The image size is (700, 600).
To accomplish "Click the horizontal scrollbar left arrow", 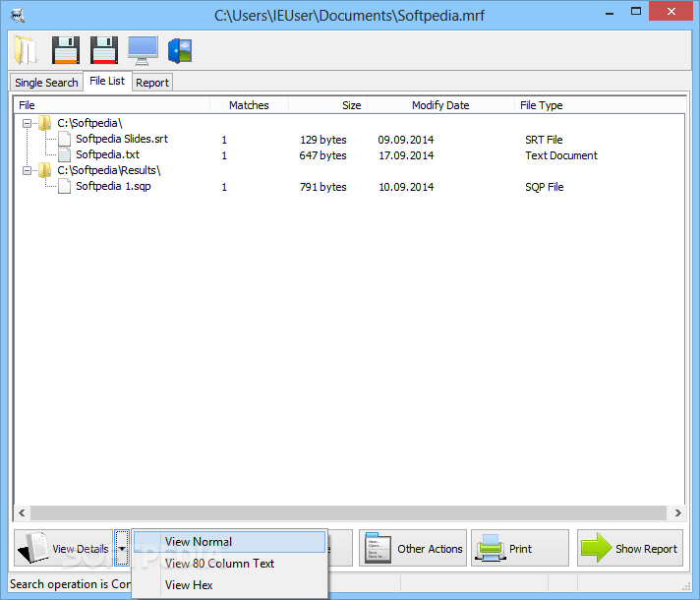I will click(x=22, y=512).
